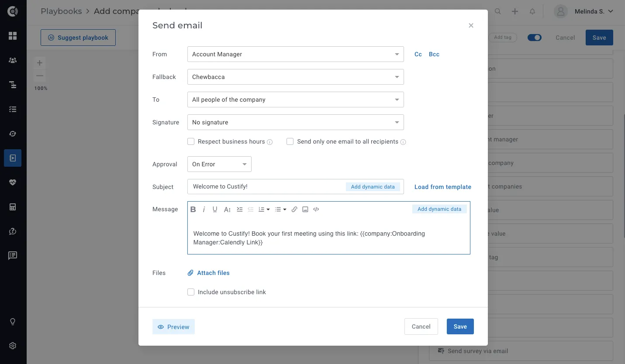Click the paperclip Attach files icon
625x364 pixels.
click(190, 273)
